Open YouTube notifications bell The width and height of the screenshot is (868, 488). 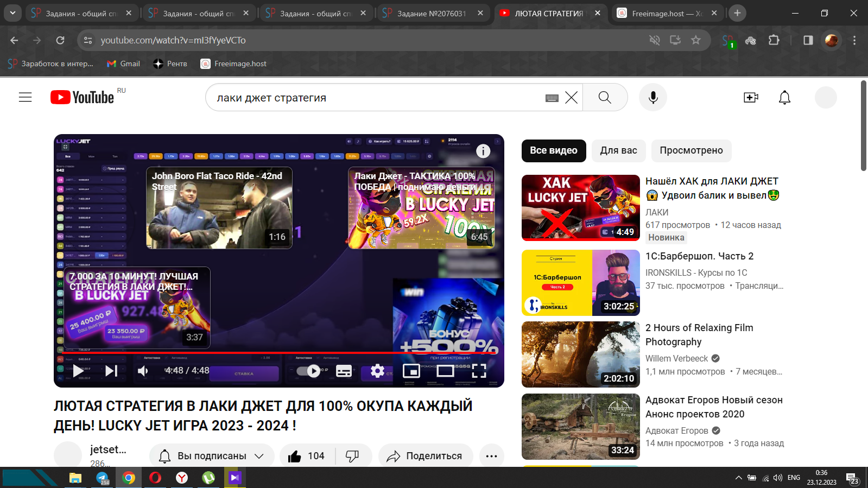point(784,97)
